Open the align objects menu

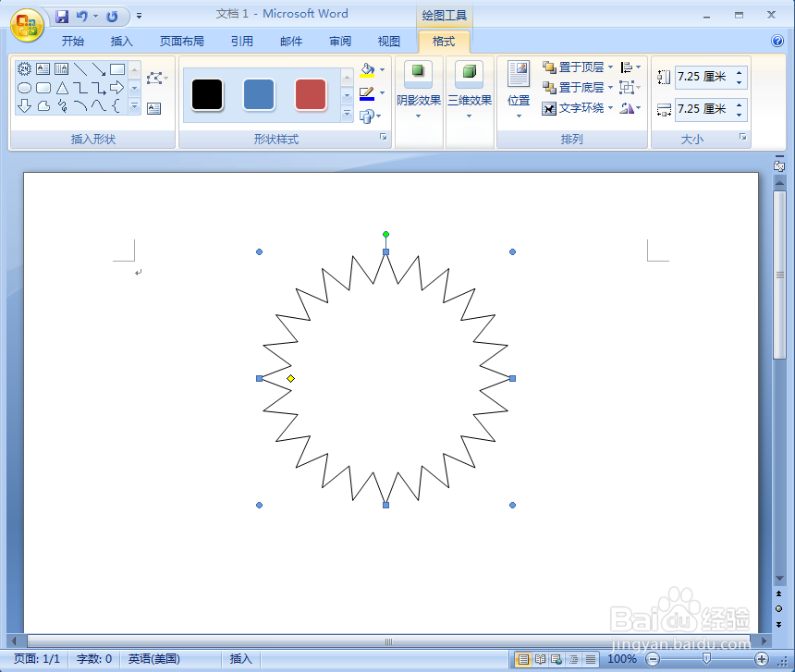(x=630, y=67)
